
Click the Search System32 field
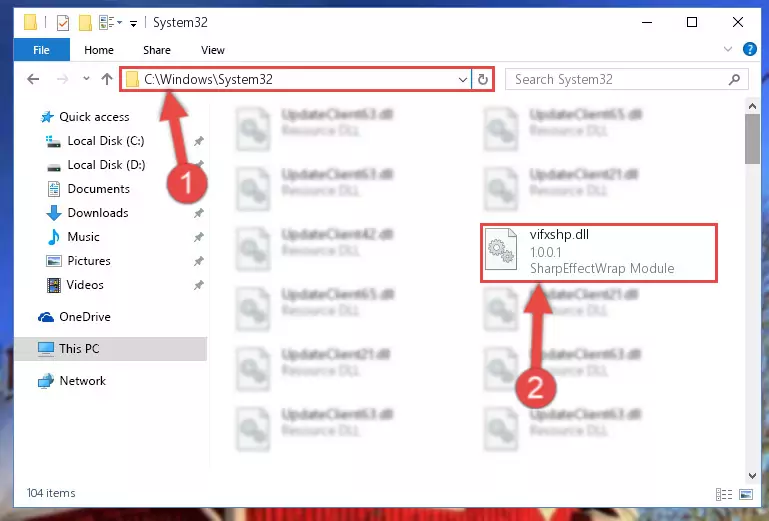pyautogui.click(x=626, y=79)
